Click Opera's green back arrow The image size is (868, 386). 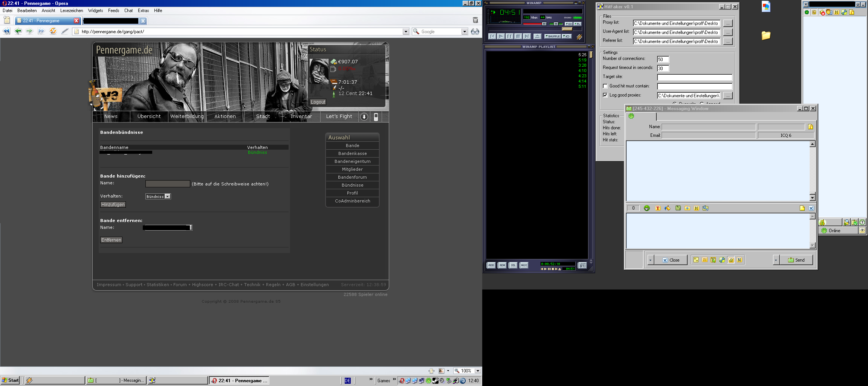click(18, 31)
